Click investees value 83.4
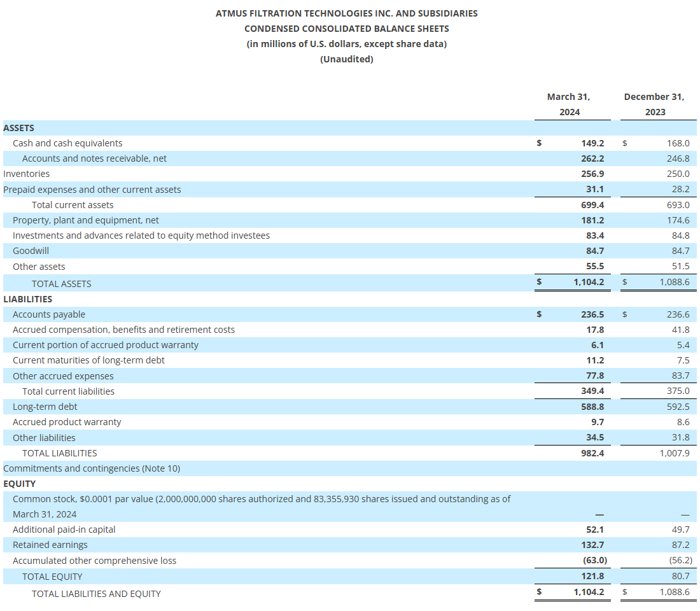The image size is (700, 611). 595,235
